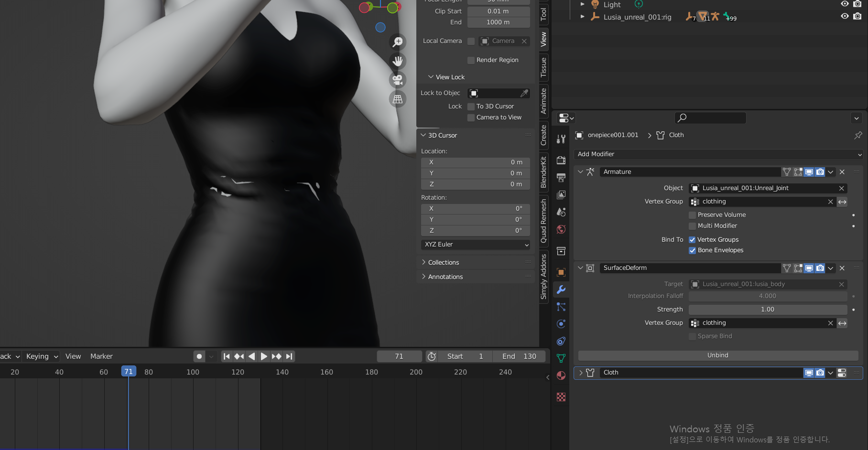The width and height of the screenshot is (868, 450).
Task: Open the Collection properties tab icon
Action: (x=561, y=251)
